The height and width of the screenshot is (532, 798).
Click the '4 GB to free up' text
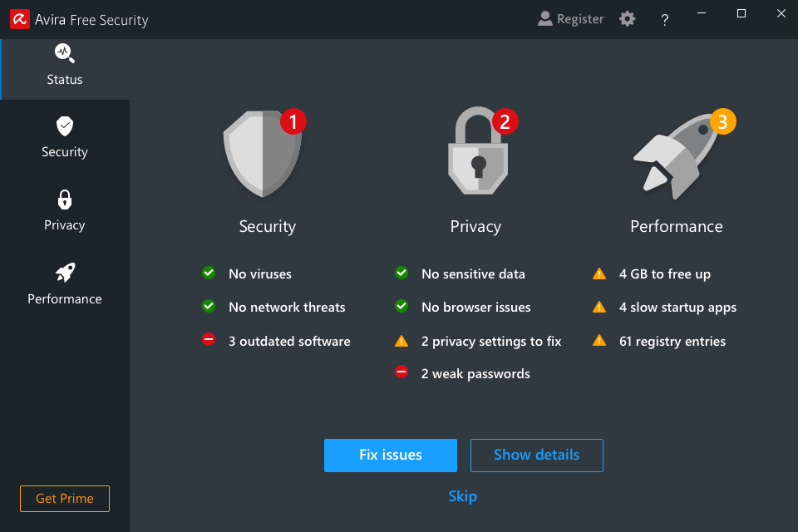click(665, 274)
